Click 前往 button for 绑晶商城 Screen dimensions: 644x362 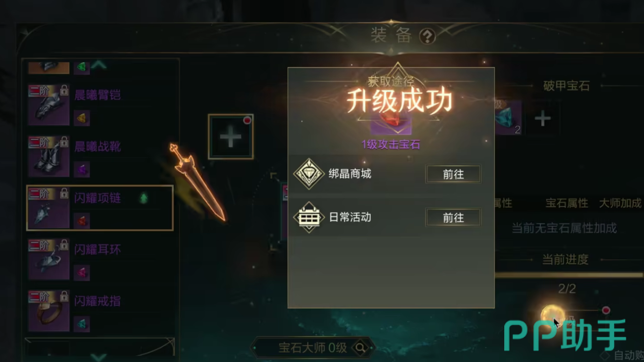click(453, 174)
